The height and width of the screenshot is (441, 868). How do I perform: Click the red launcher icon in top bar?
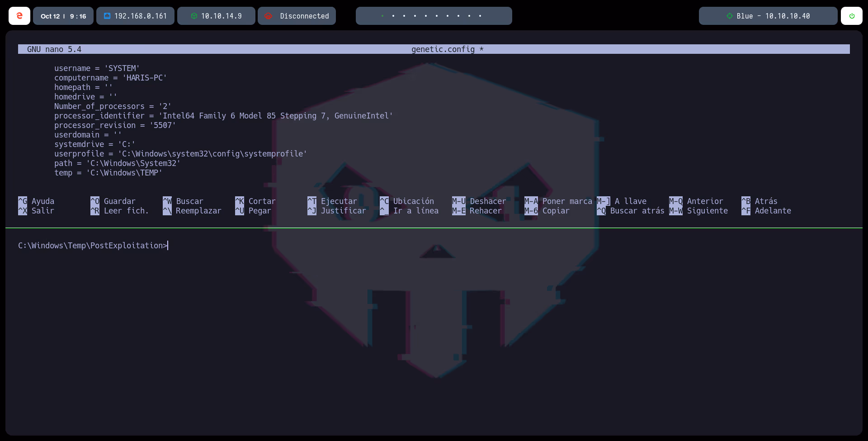(19, 16)
